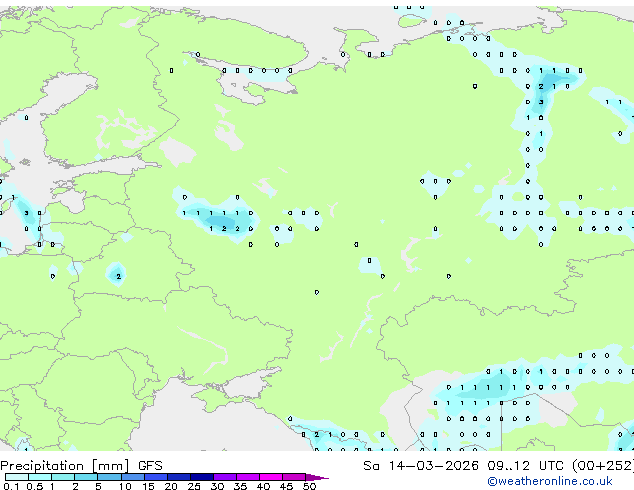
Task: Click the 1–2 mm legend color box
Action: 63,477
